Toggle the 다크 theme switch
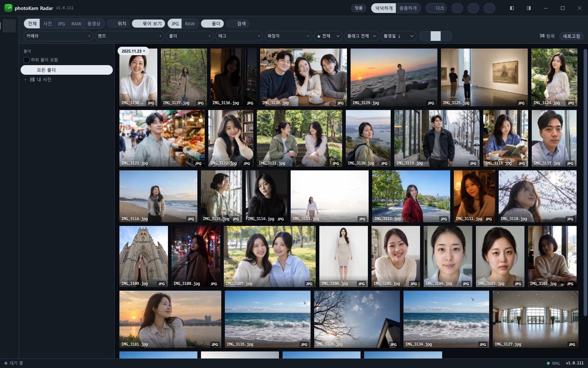The height and width of the screenshot is (368, 588). pos(436,8)
